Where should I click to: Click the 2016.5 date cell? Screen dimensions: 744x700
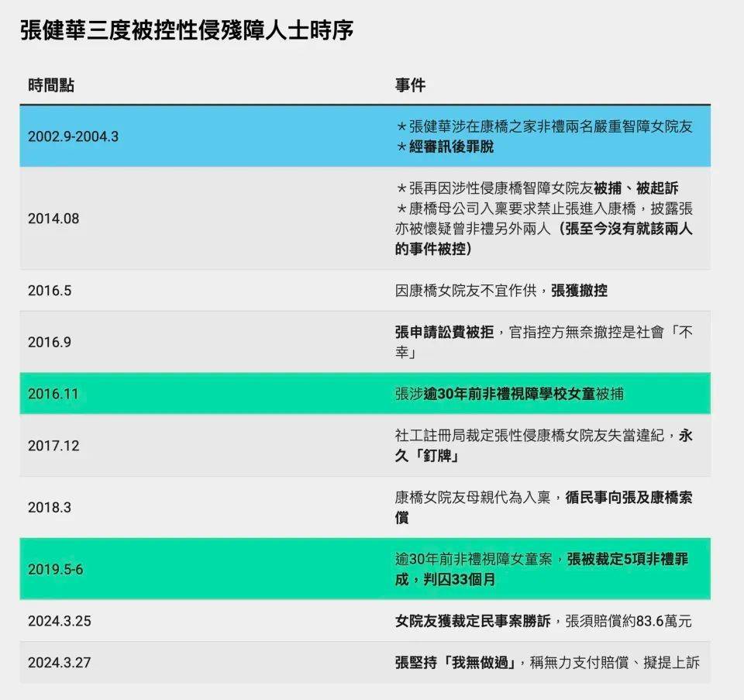(x=50, y=291)
